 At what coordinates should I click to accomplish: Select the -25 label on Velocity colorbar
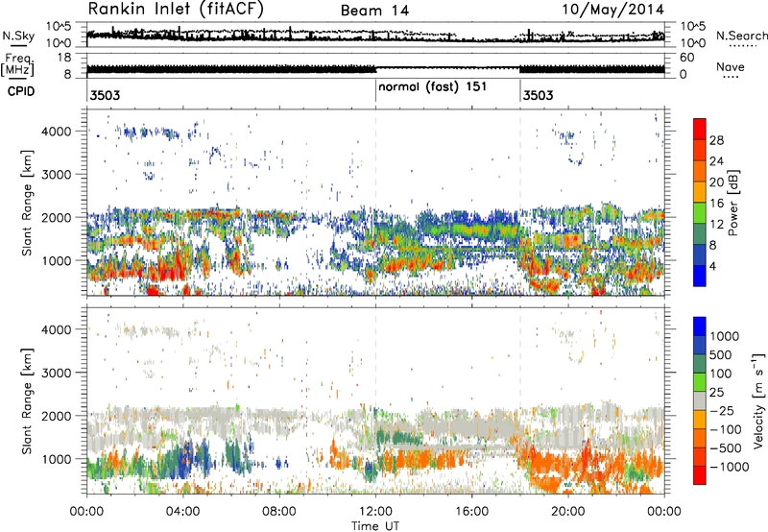721,410
